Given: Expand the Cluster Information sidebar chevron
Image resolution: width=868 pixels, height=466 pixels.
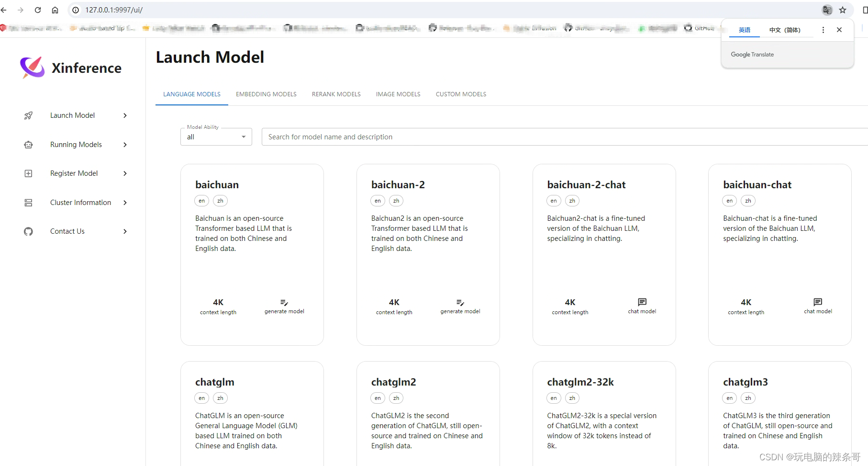Looking at the screenshot, I should pos(125,203).
